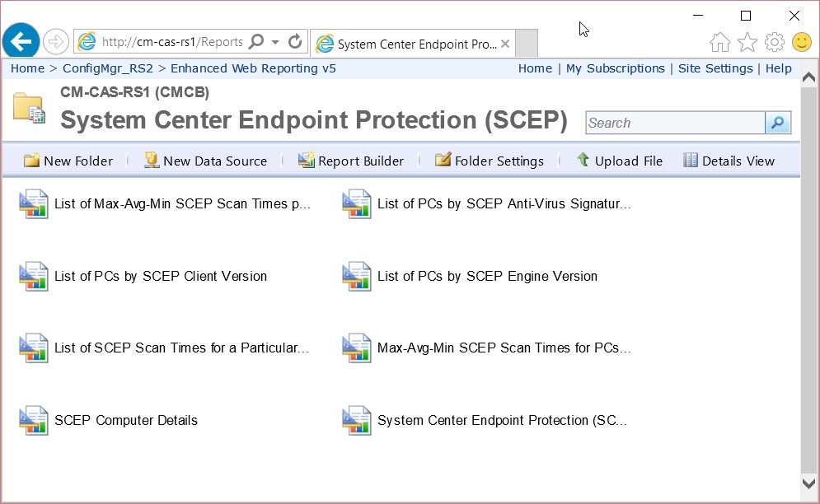
Task: Click Upload File toolbar button
Action: click(x=619, y=161)
